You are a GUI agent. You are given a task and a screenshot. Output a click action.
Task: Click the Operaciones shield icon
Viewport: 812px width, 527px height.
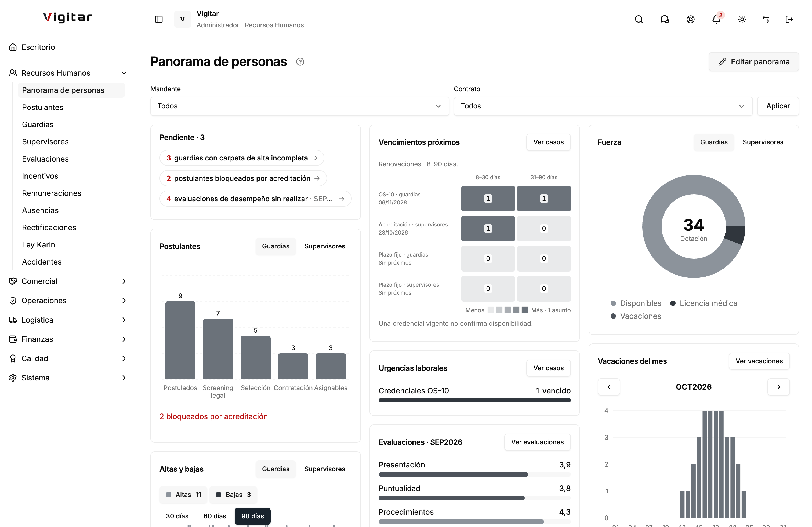(x=13, y=301)
